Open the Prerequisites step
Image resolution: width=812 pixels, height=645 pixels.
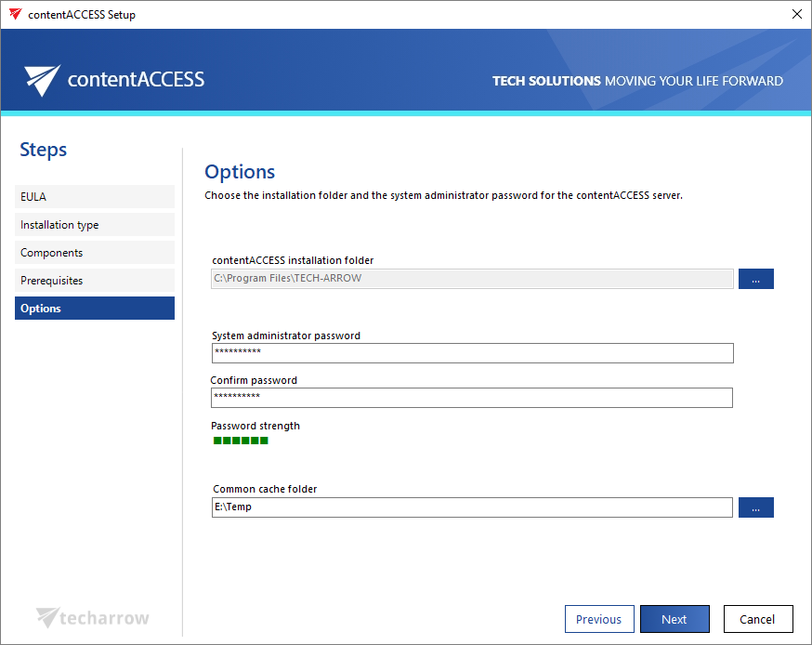click(x=94, y=280)
